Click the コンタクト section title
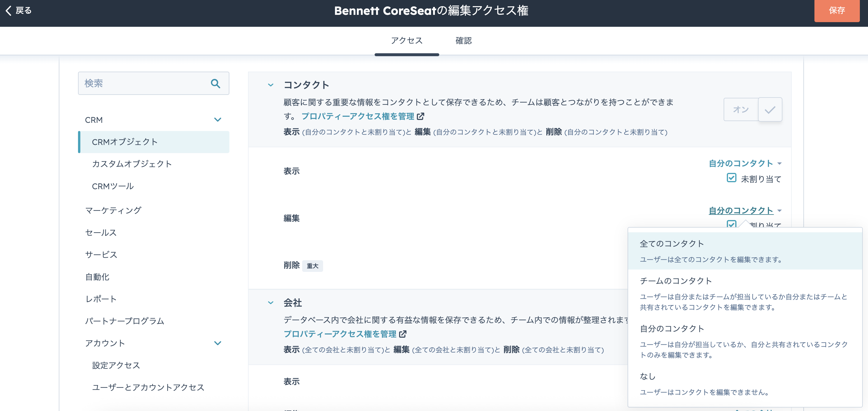Screen dimensions: 868x411 point(306,85)
